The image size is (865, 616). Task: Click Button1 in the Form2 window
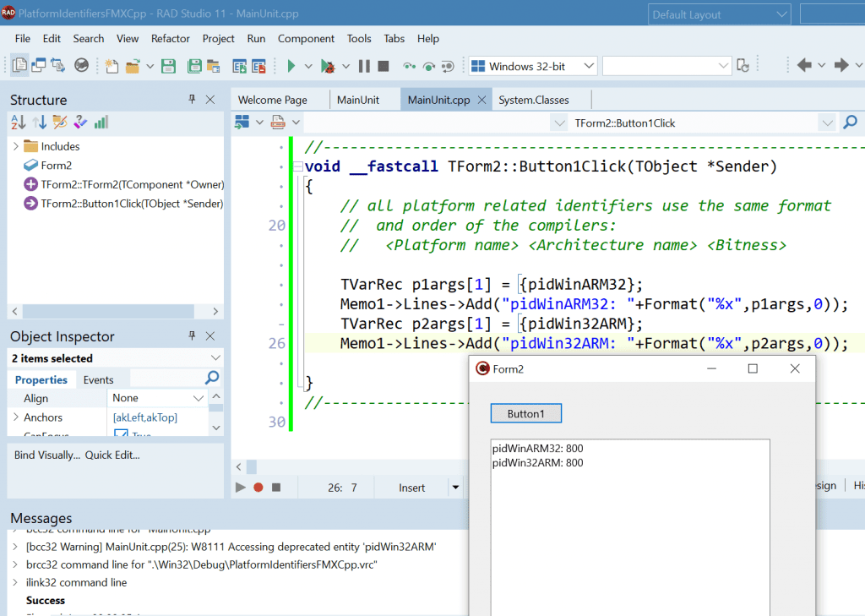tap(525, 413)
